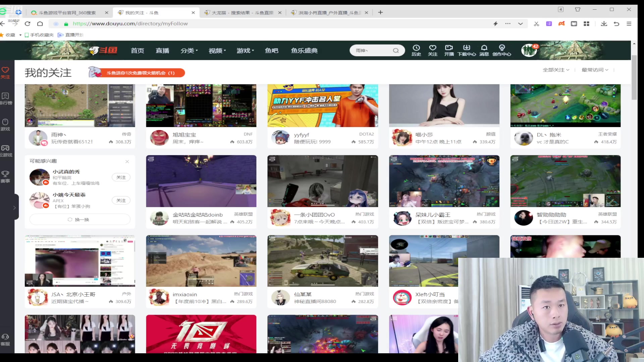Click the 斗鱼送你1次免费领火箭机会 banner
Image resolution: width=644 pixels, height=362 pixels.
(137, 73)
